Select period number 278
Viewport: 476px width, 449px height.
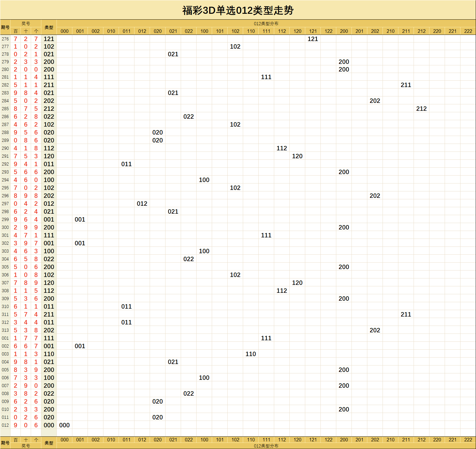click(5, 54)
